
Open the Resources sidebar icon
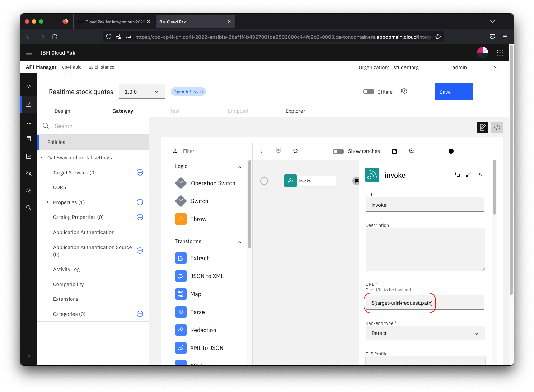[x=29, y=139]
